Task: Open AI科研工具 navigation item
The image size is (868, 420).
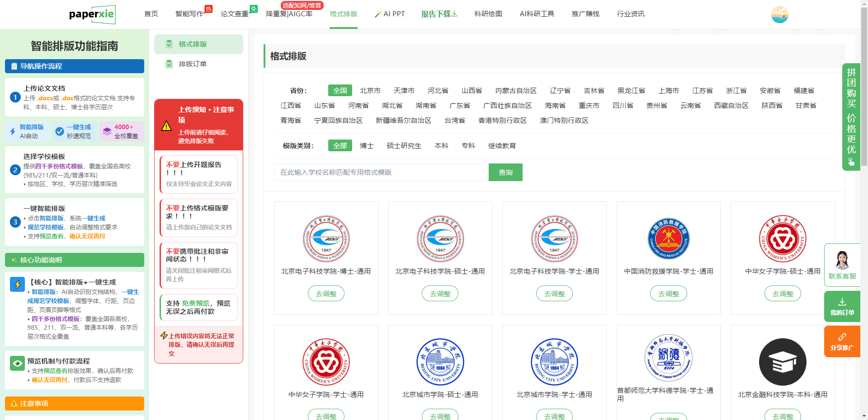Action: (x=537, y=14)
